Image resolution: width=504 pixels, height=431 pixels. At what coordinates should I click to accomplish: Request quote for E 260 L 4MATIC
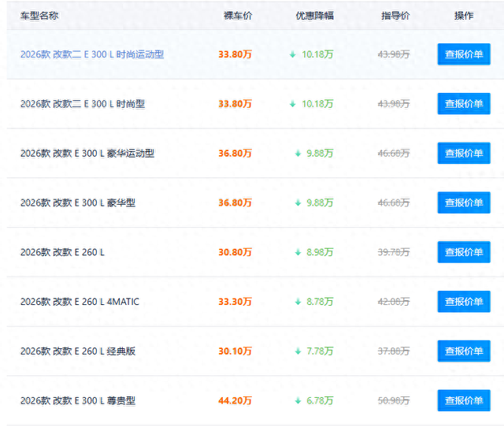pos(464,301)
